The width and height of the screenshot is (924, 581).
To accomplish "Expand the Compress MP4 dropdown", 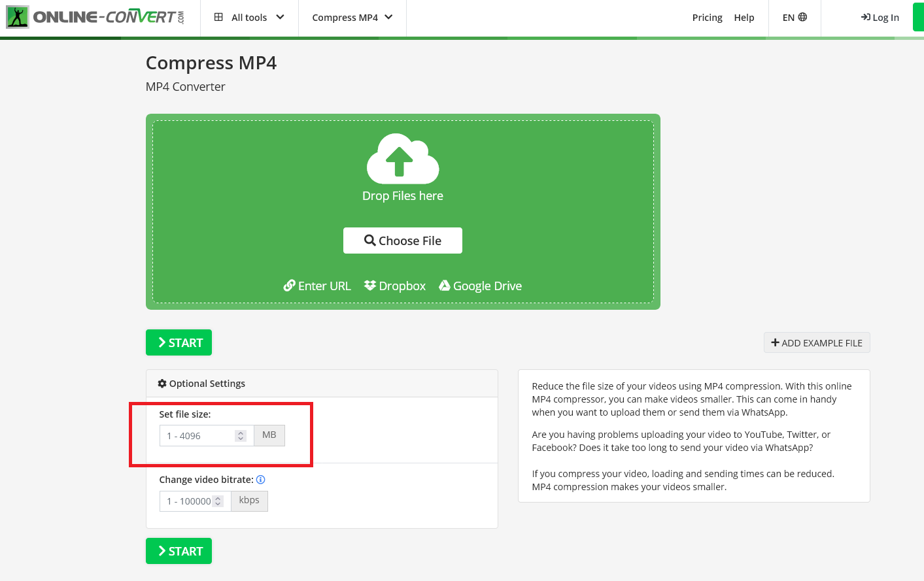I will tap(352, 18).
